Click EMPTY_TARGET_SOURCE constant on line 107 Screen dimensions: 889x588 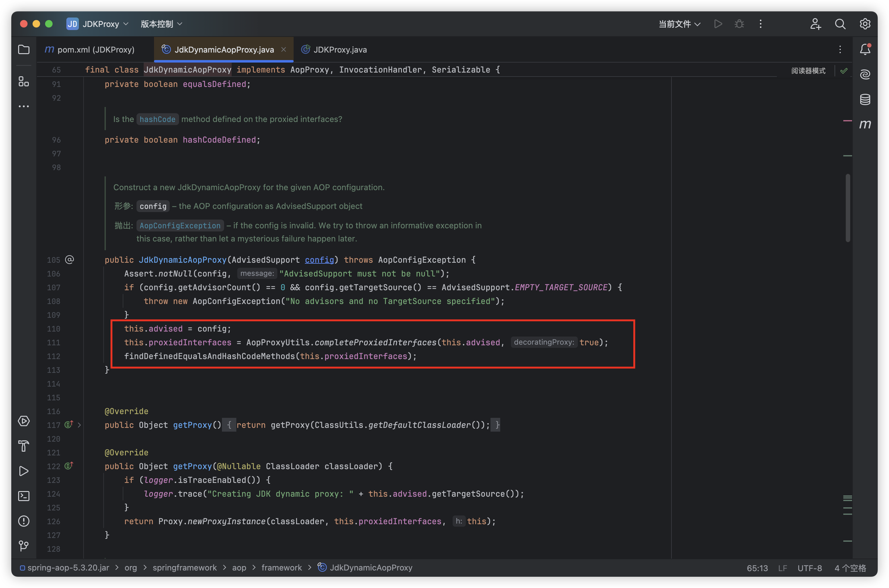point(561,288)
